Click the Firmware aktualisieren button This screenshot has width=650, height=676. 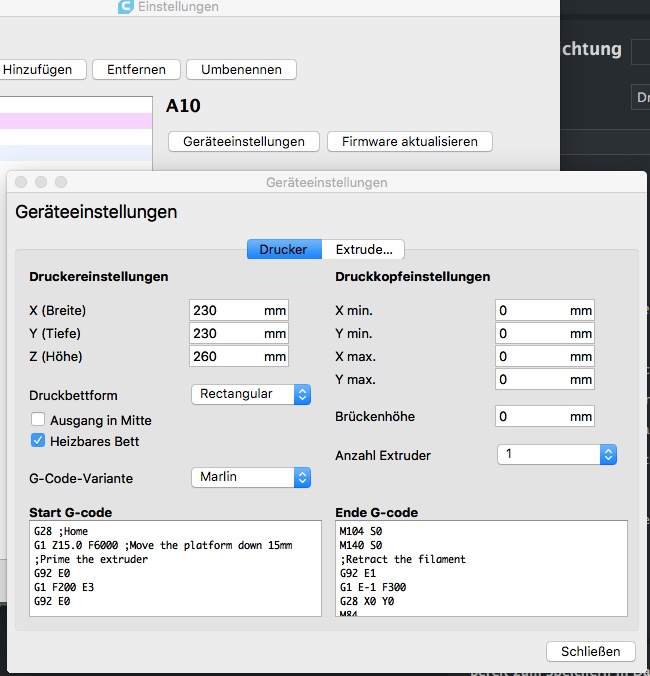[409, 142]
